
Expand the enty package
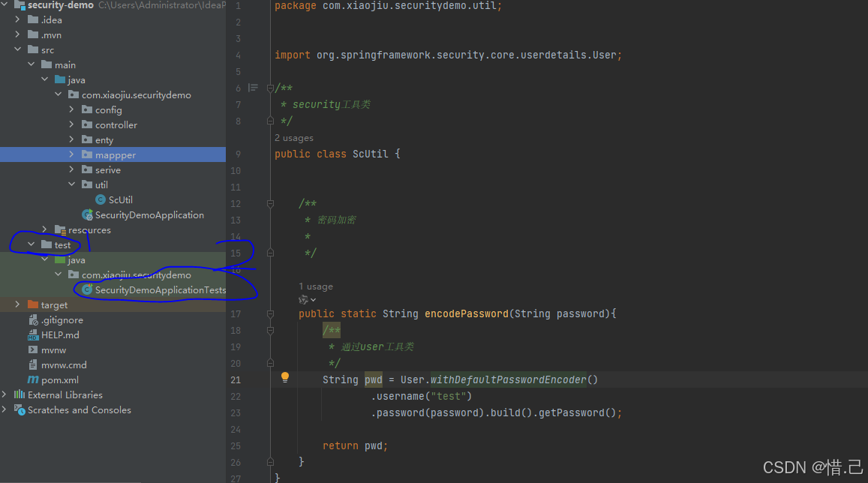[71, 139]
